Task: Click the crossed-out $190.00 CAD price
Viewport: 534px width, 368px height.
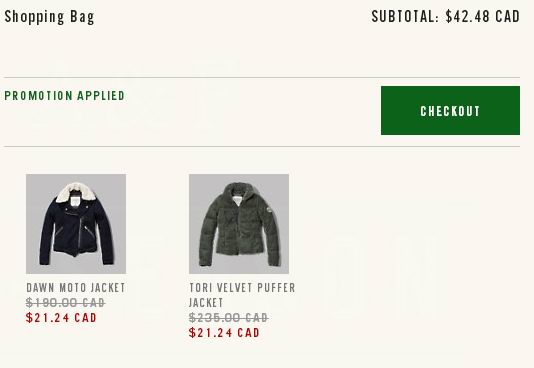Action: [x=65, y=302]
